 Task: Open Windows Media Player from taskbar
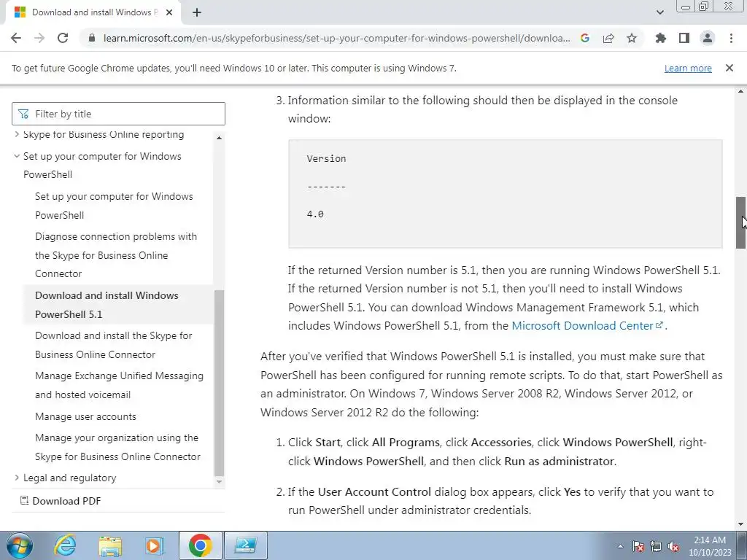click(155, 545)
